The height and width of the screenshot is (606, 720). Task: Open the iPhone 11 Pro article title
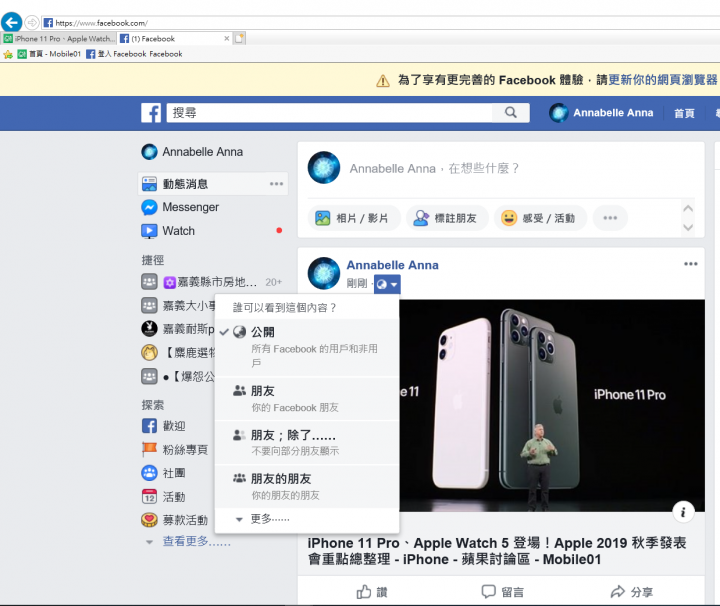pos(497,551)
